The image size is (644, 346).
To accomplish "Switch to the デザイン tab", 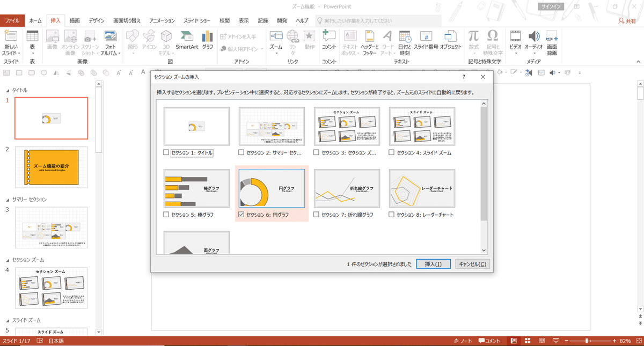I will tap(97, 20).
